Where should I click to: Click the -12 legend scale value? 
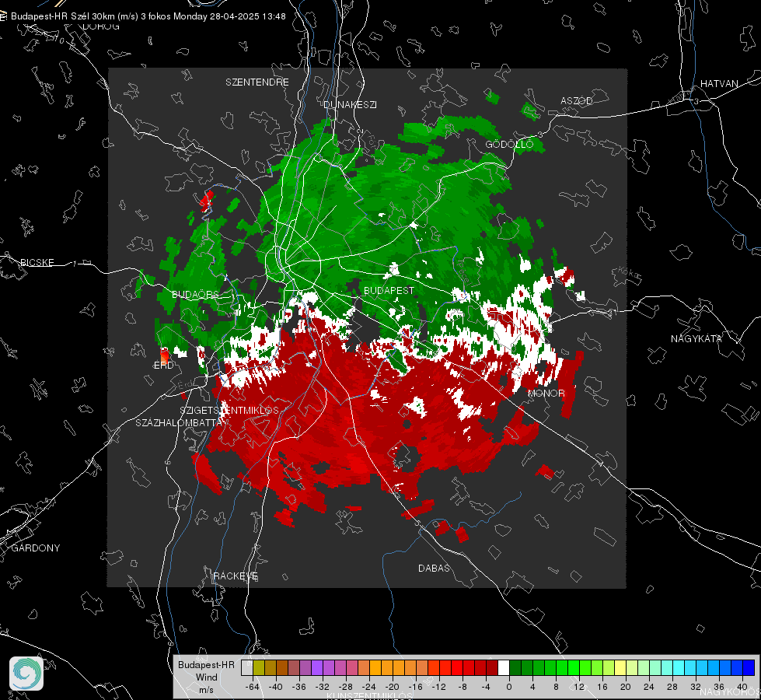(438, 687)
